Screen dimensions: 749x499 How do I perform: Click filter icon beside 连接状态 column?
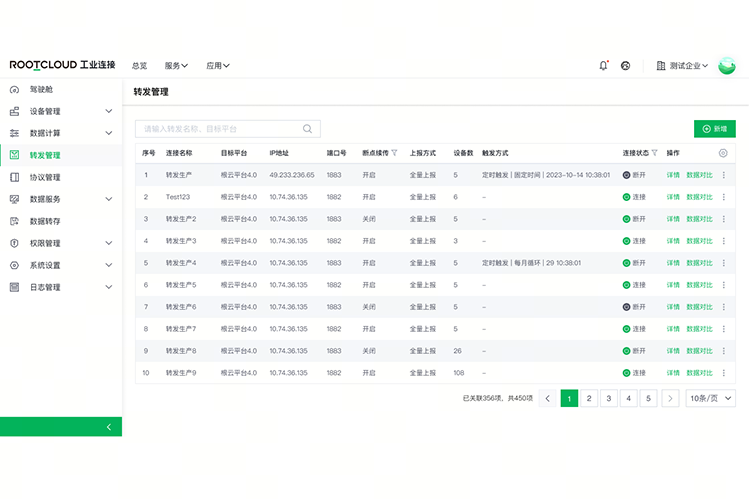(x=655, y=153)
